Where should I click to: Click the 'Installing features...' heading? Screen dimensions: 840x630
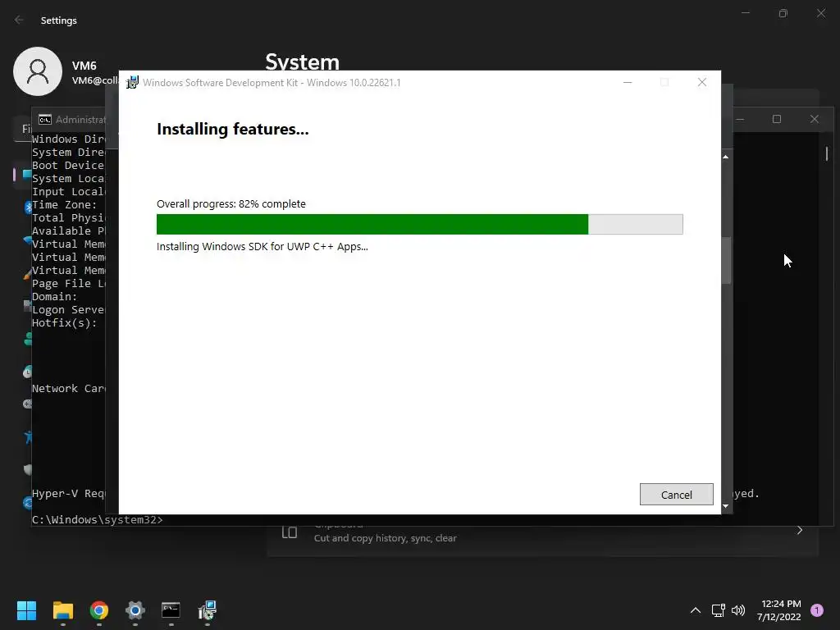click(232, 129)
